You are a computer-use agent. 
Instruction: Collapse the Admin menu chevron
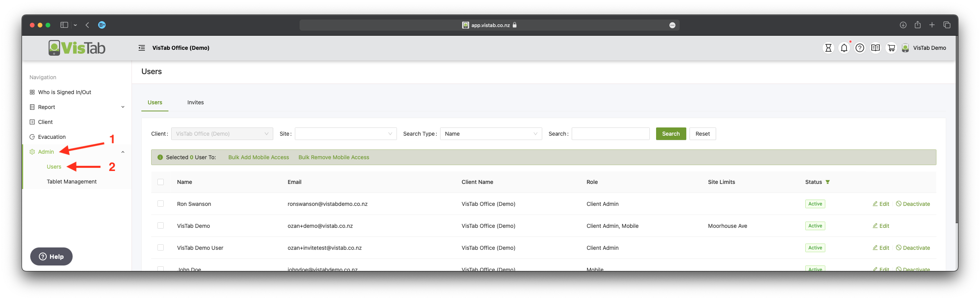click(123, 152)
